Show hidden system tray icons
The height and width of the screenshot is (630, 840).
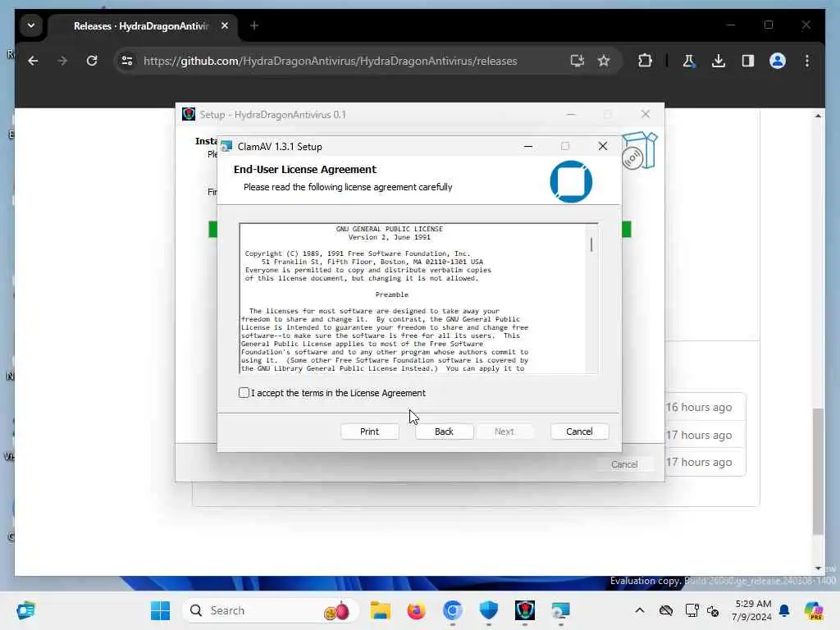640,610
